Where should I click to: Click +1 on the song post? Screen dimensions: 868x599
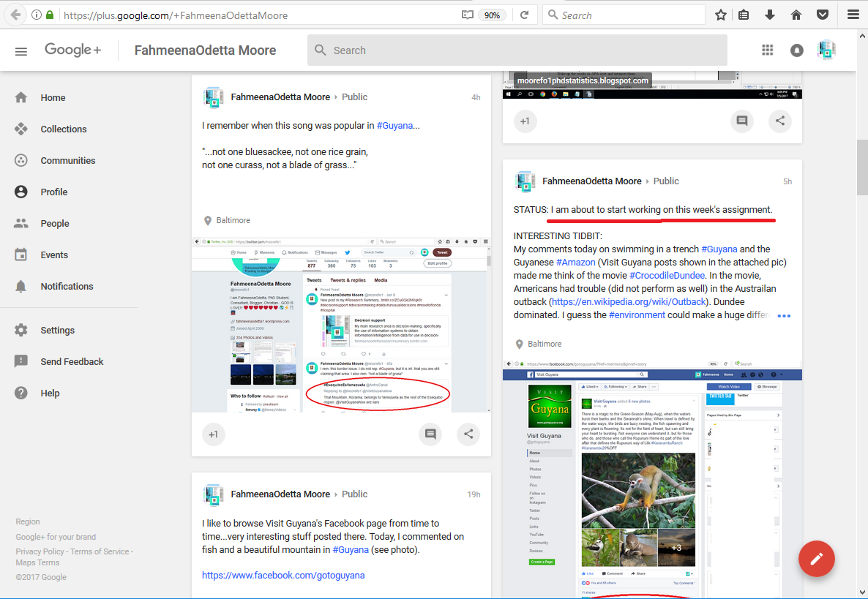(213, 434)
